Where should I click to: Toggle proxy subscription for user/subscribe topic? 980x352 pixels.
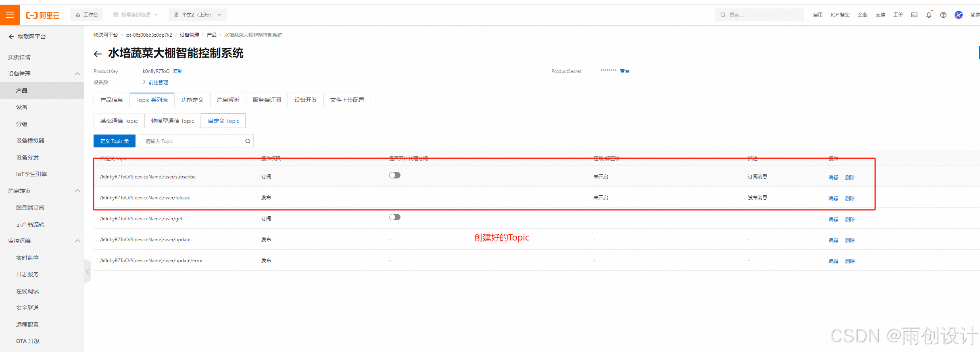coord(395,175)
